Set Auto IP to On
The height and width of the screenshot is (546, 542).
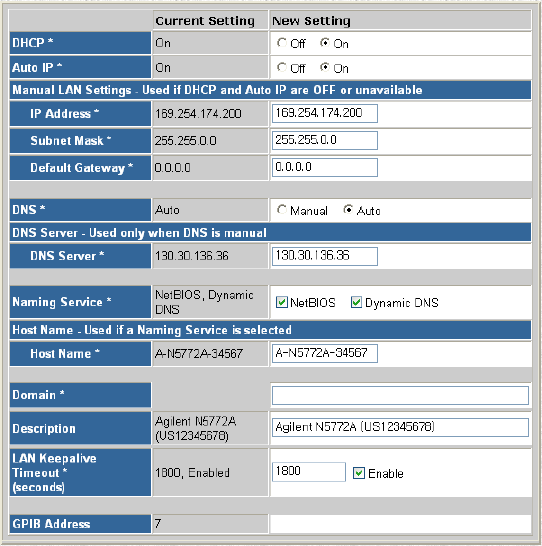click(x=325, y=67)
